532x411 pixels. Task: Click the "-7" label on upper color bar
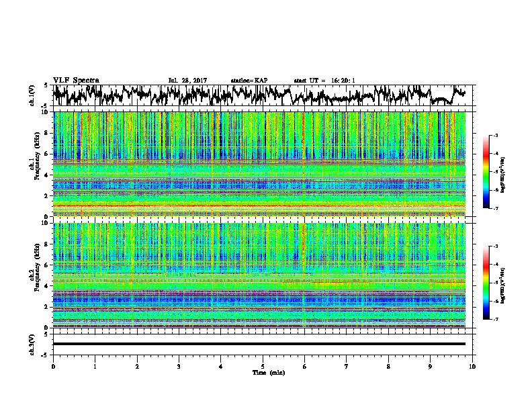(x=495, y=208)
